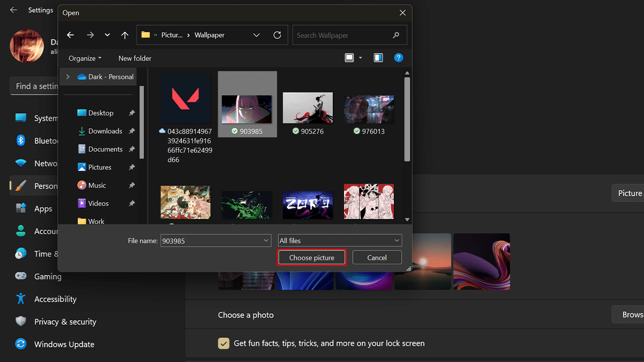Click the Back arrow in Open dialog
The height and width of the screenshot is (362, 644).
[x=70, y=35]
